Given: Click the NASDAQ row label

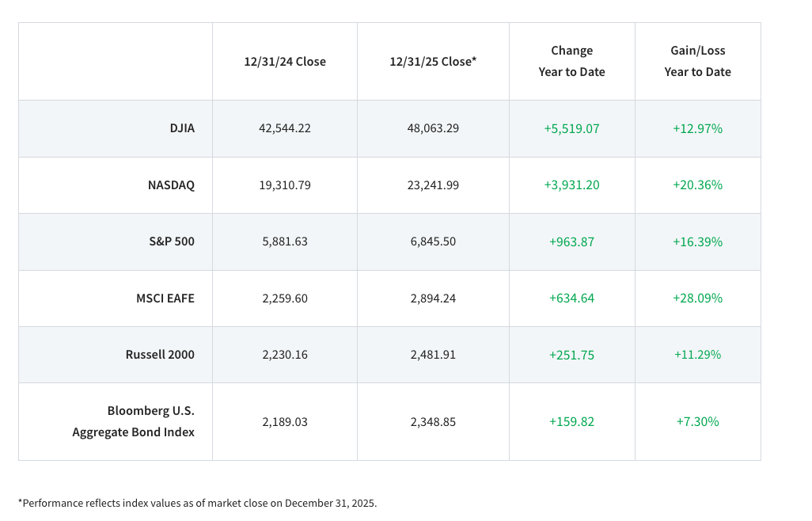Looking at the screenshot, I should coord(170,184).
